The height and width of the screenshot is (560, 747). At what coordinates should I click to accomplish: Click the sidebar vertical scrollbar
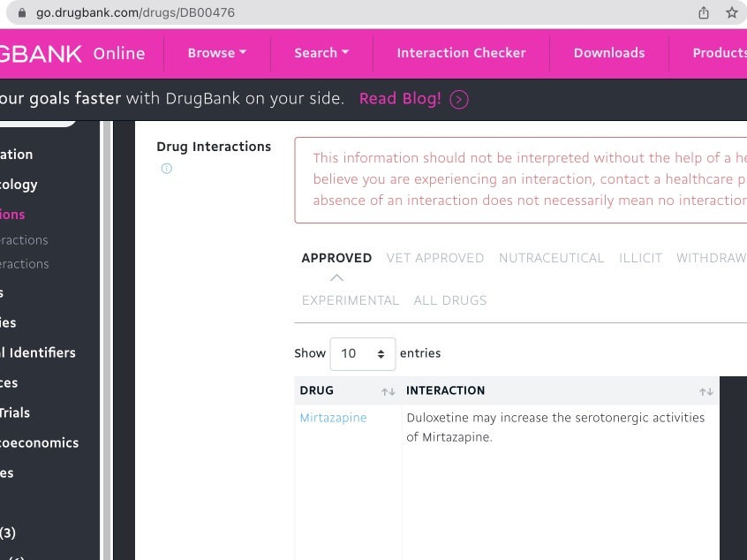tap(107, 340)
